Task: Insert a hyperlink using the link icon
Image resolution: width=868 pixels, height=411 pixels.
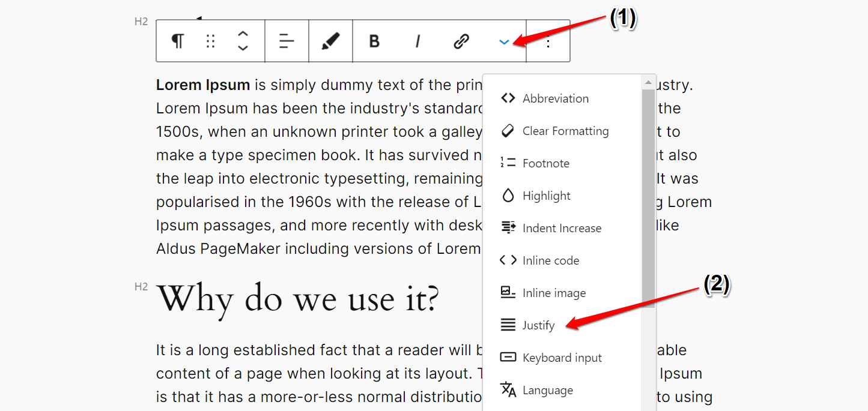Action: [x=460, y=41]
